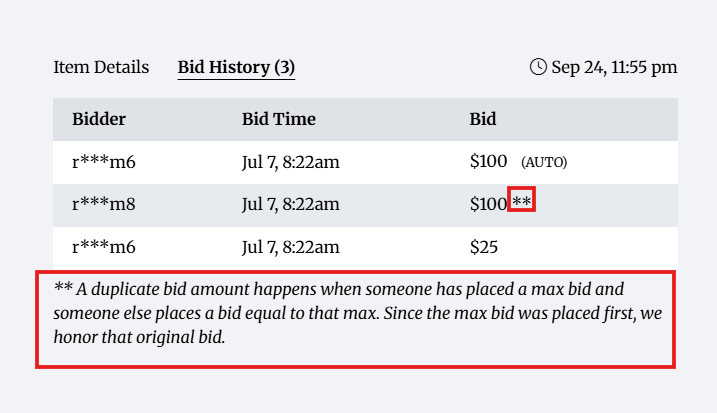This screenshot has width=717, height=413.
Task: Select the Bid History (3) tab
Action: click(236, 68)
